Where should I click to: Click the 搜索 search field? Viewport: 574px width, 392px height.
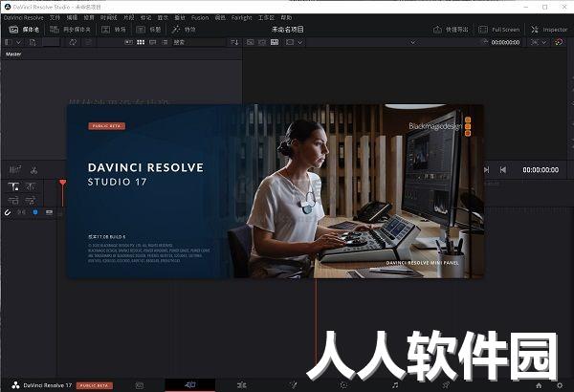point(199,42)
